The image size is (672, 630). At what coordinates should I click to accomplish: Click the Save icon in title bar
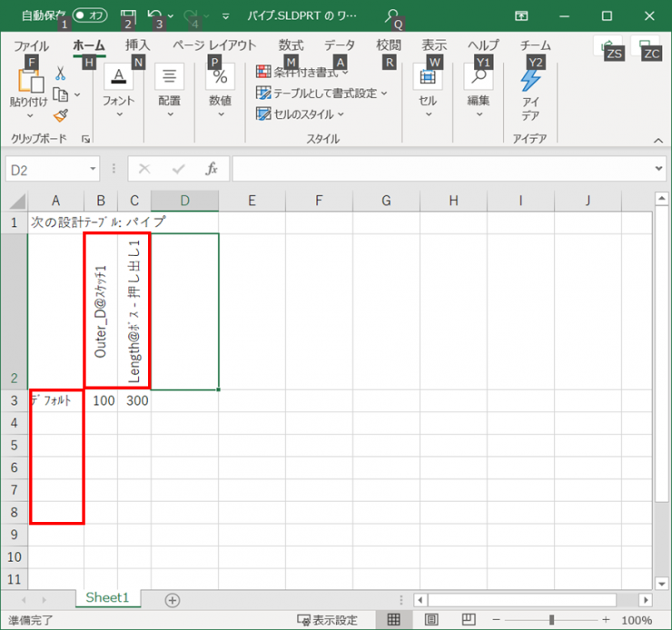tap(128, 15)
